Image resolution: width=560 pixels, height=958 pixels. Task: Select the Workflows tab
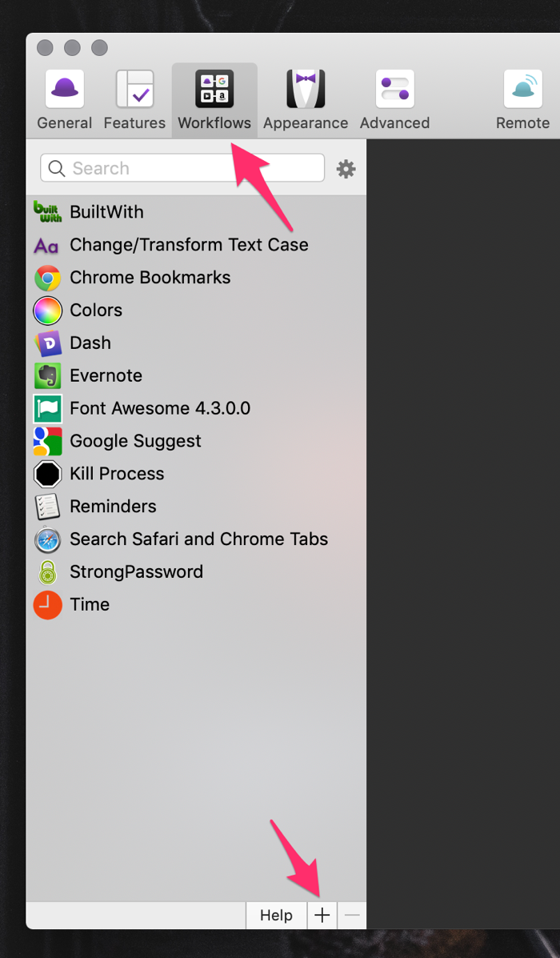click(x=214, y=99)
